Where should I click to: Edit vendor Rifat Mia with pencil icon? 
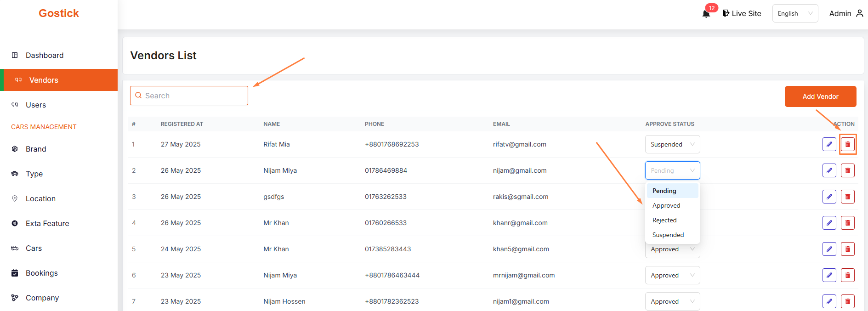pos(829,144)
